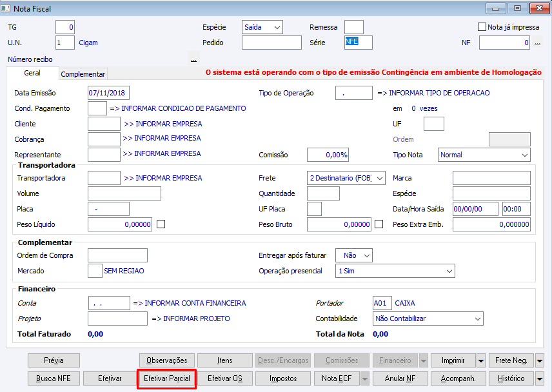Click the Volume input field
The width and height of the screenshot is (552, 392).
point(124,193)
